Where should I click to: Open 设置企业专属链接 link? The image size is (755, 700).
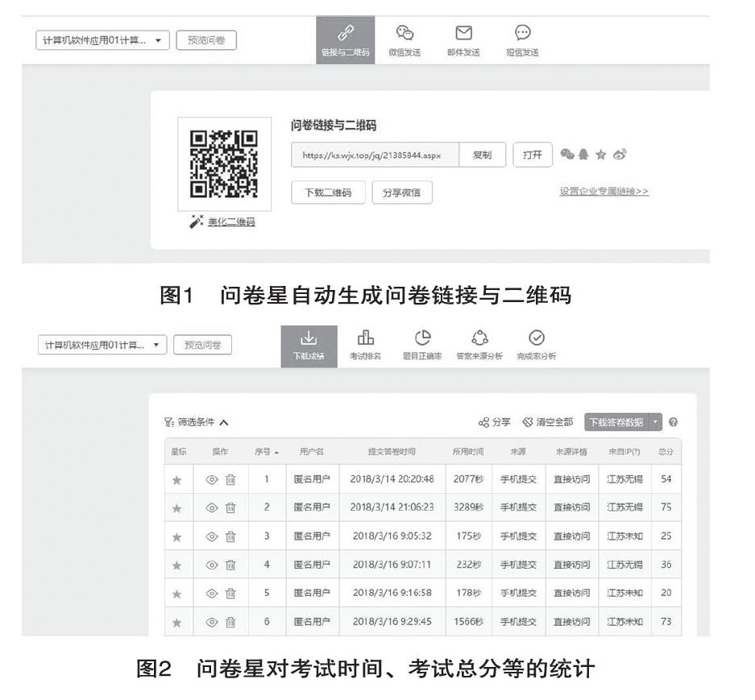pos(604,192)
